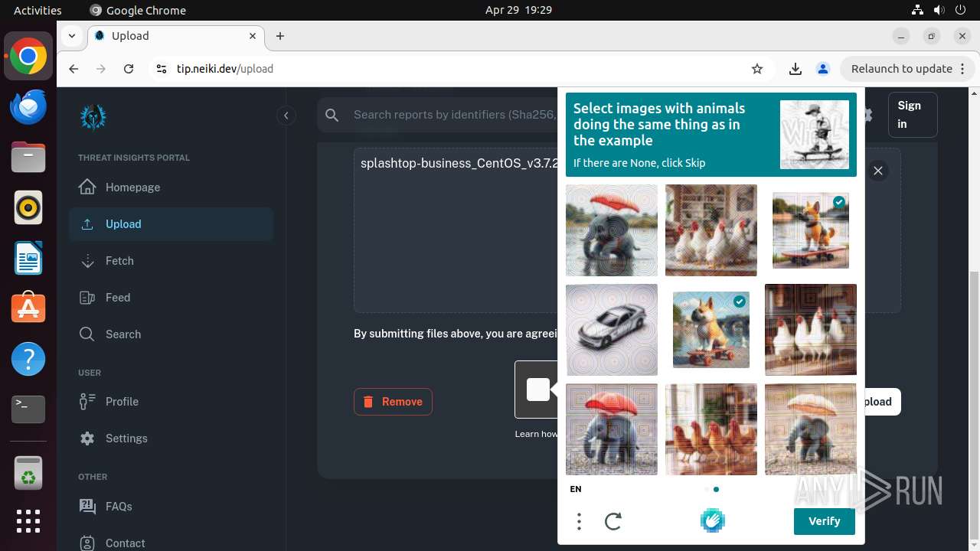The width and height of the screenshot is (980, 551).
Task: Open the clock and calendar panel
Action: 518,10
